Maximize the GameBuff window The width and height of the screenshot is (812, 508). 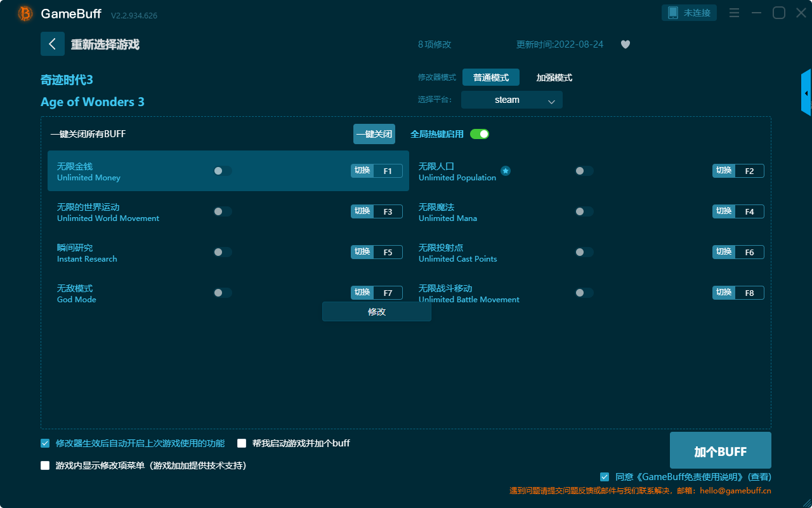click(x=779, y=13)
